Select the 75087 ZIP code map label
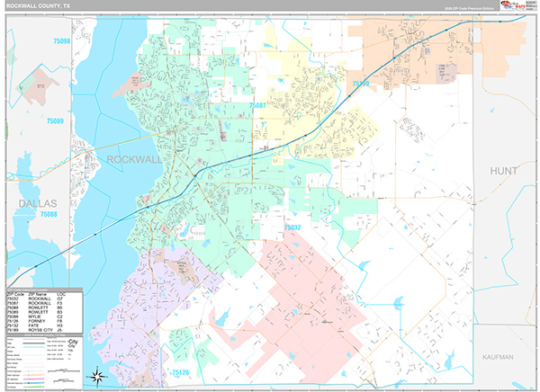The image size is (540, 392). pos(257,105)
